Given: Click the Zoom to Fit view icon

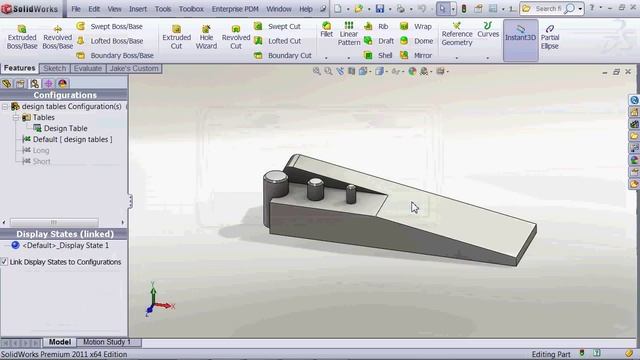Looking at the screenshot, I should point(316,71).
